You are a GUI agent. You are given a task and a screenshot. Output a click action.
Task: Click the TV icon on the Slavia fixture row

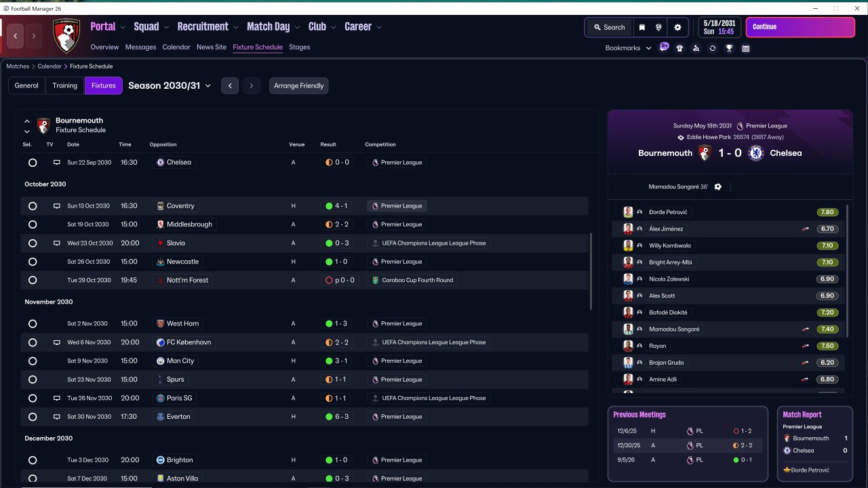pos(57,243)
